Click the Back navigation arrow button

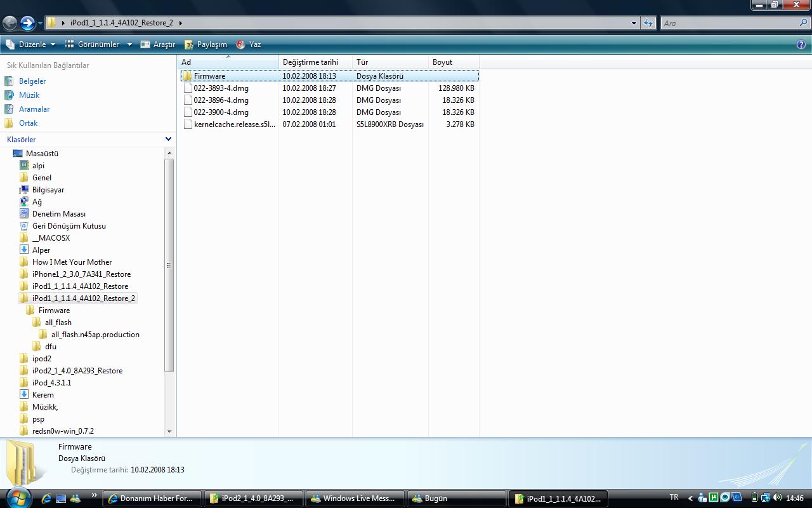[10, 23]
